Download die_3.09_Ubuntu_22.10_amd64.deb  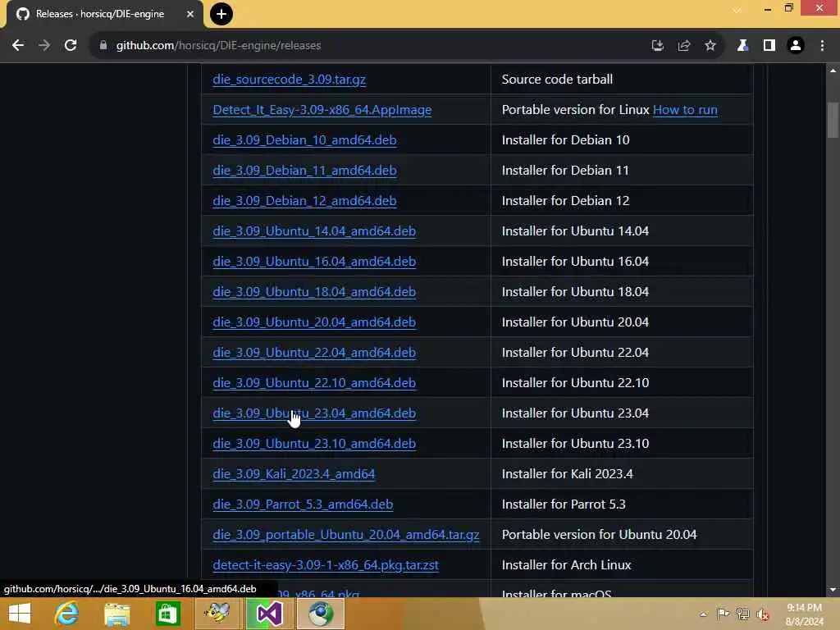pyautogui.click(x=314, y=383)
